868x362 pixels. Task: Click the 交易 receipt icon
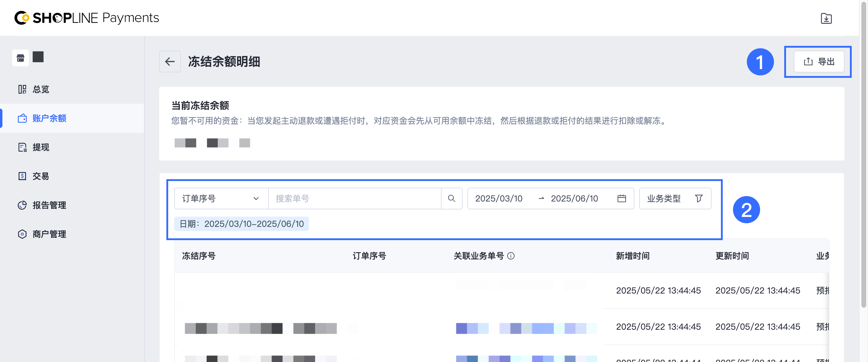[x=22, y=176]
